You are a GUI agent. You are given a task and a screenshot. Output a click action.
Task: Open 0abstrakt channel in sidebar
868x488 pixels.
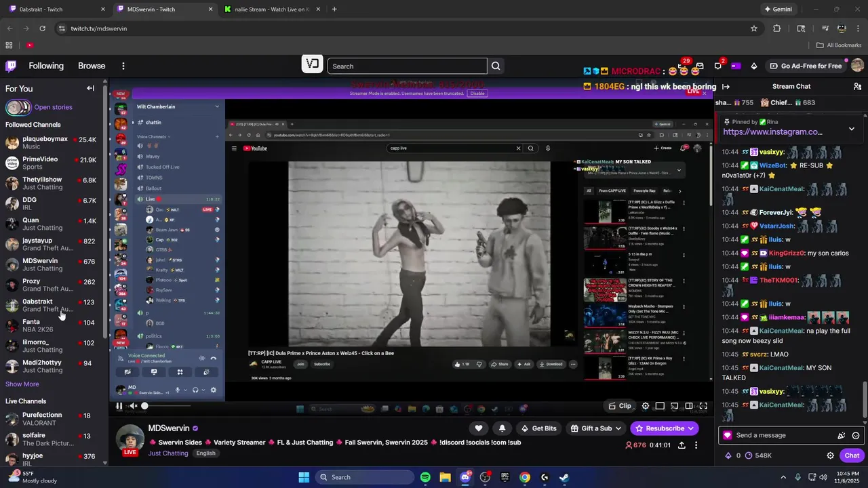[51, 305]
